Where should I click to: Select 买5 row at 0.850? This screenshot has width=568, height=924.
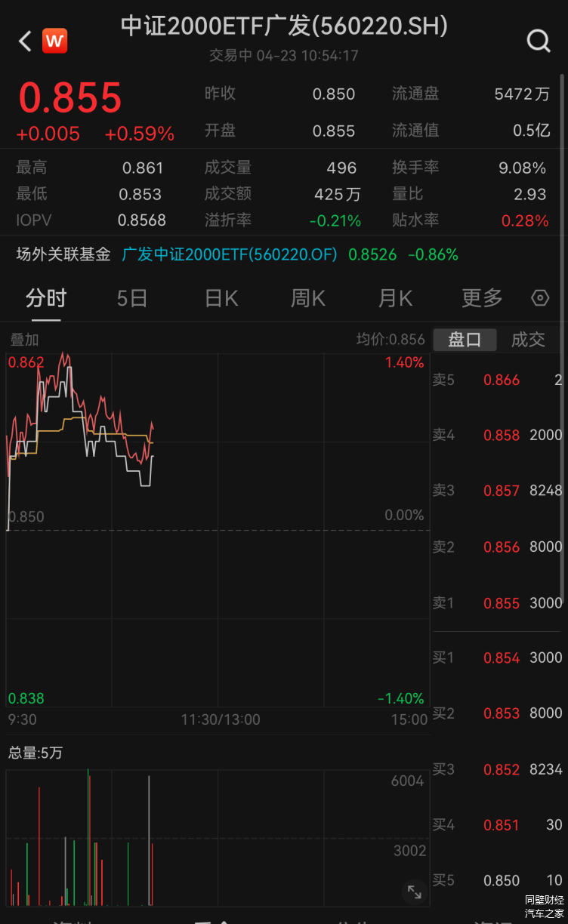(x=497, y=880)
